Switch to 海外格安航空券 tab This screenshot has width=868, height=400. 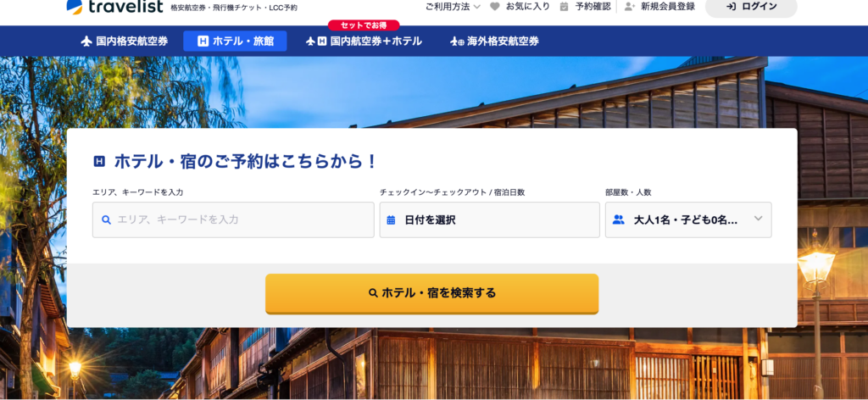494,41
